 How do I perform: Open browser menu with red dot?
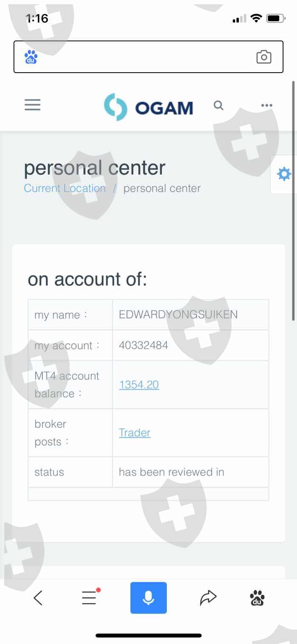coord(90,598)
